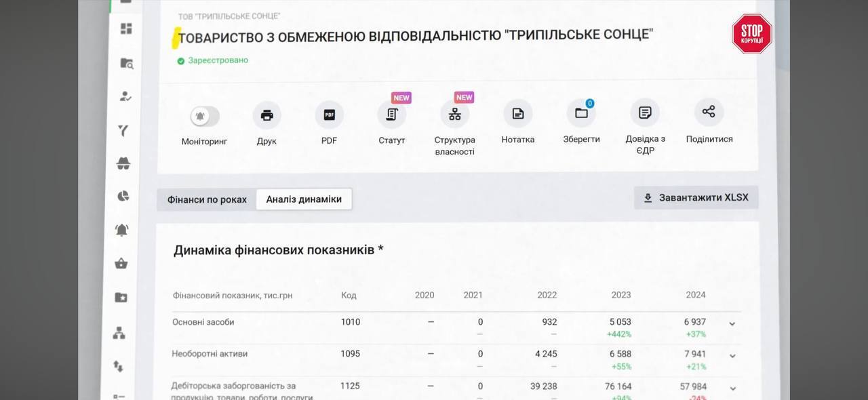The height and width of the screenshot is (400, 868).
Task: Open the person check sidebar icon
Action: coord(125,96)
